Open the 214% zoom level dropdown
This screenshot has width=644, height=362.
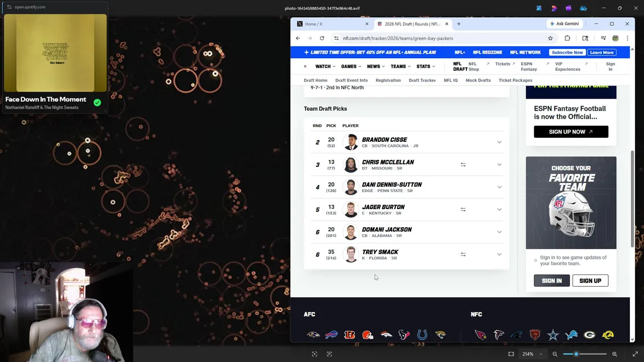(x=532, y=354)
